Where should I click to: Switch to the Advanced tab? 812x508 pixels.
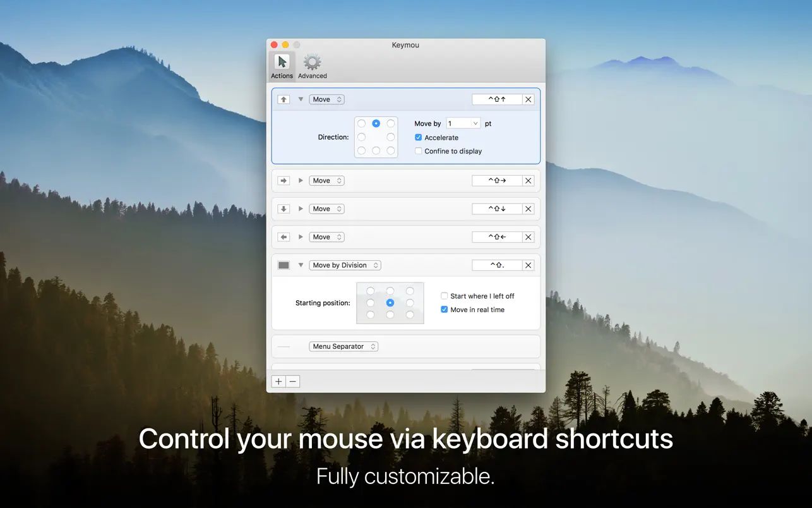click(x=311, y=65)
